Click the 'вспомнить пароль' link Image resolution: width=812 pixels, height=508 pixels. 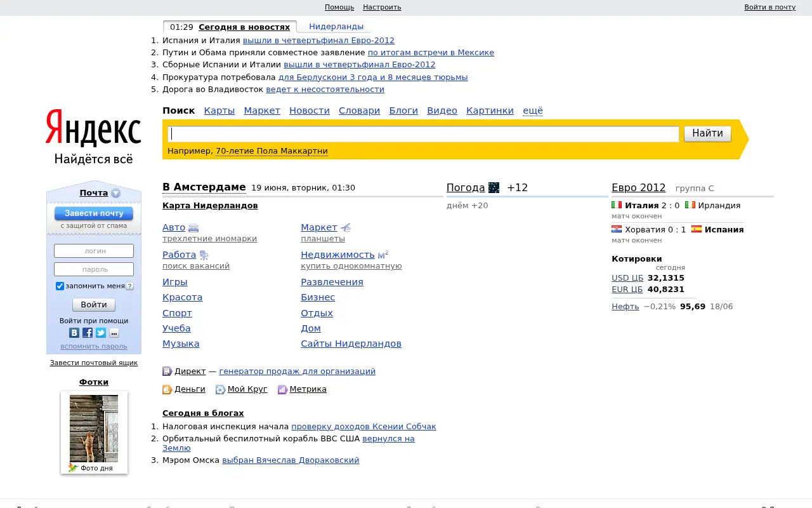[94, 346]
